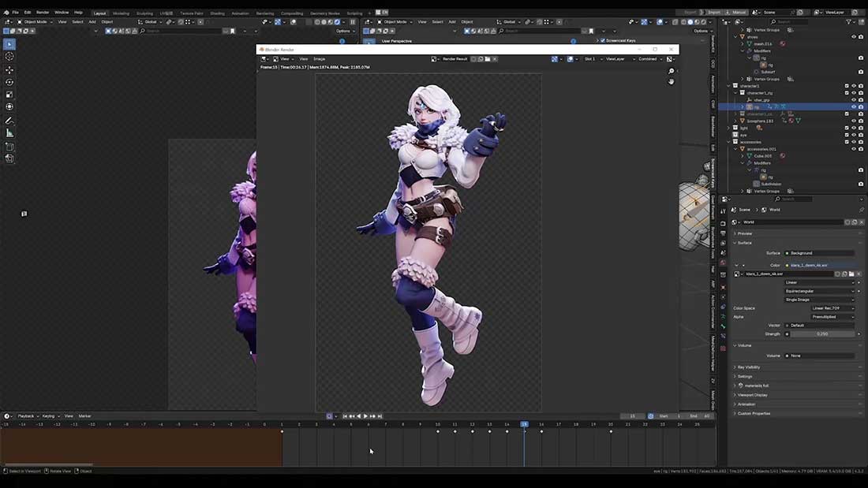Select the Cursor tool in left toolbar
The image size is (868, 488).
coord(9,57)
